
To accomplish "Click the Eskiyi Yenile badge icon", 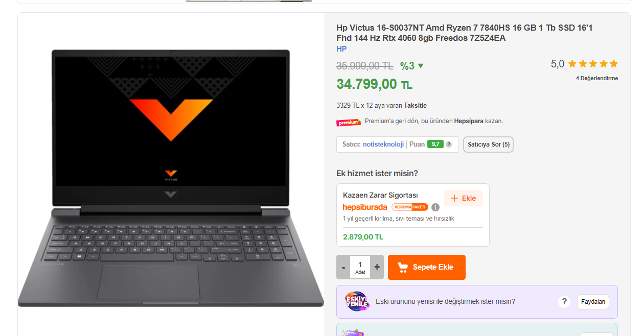I will (x=356, y=301).
